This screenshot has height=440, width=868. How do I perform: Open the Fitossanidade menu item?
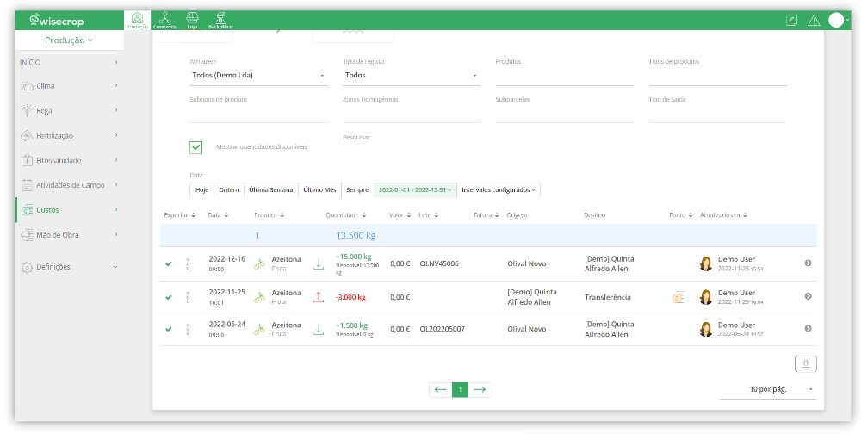coord(69,160)
